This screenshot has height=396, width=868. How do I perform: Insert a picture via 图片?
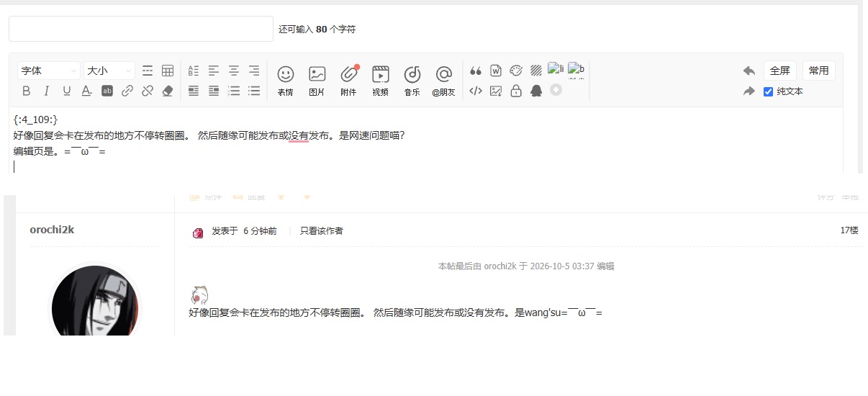(317, 81)
